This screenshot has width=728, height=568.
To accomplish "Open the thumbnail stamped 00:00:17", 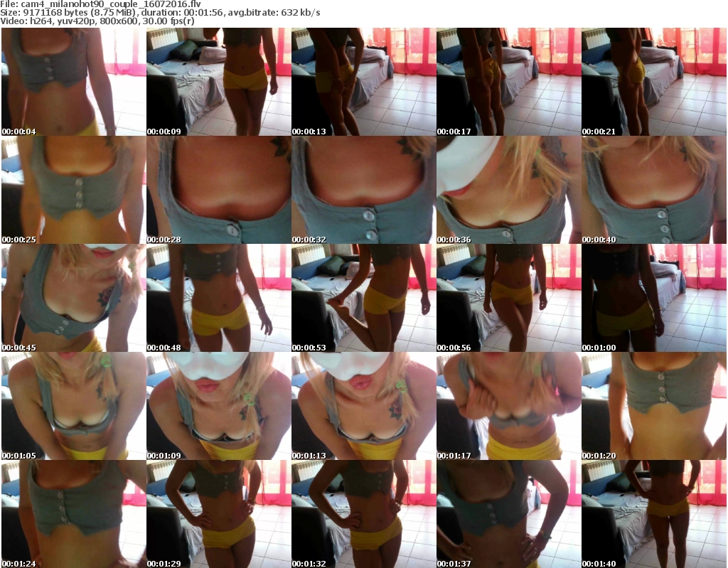I will coord(508,82).
